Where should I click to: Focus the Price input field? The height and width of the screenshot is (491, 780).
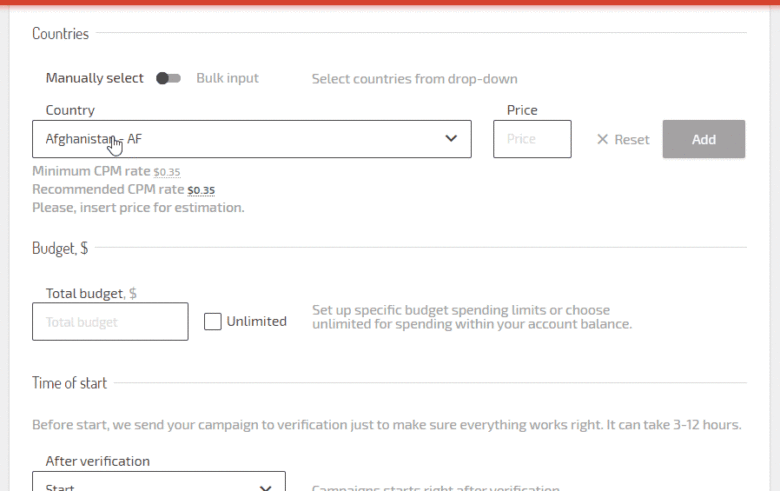pyautogui.click(x=531, y=139)
